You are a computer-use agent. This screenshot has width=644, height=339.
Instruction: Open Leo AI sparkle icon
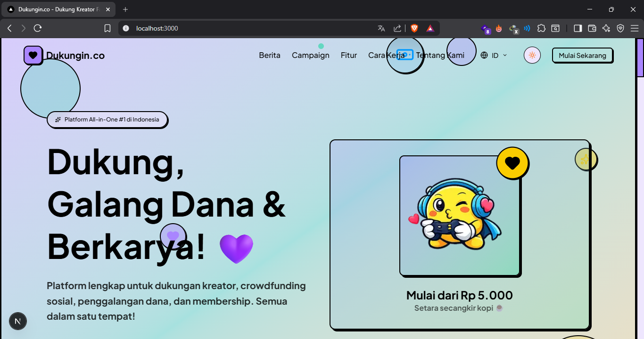click(606, 28)
